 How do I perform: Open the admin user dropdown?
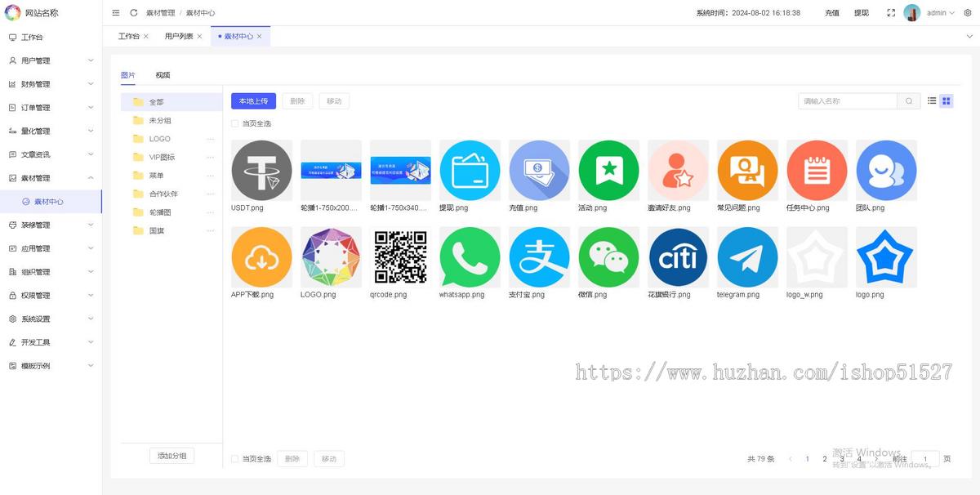pyautogui.click(x=940, y=13)
